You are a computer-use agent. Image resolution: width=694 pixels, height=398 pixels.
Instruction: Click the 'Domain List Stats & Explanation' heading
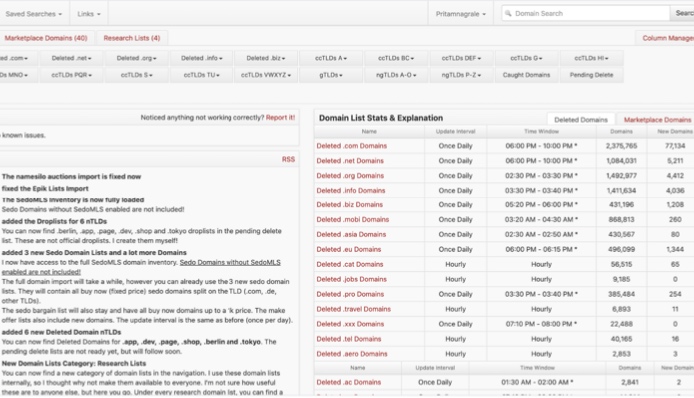pos(381,118)
